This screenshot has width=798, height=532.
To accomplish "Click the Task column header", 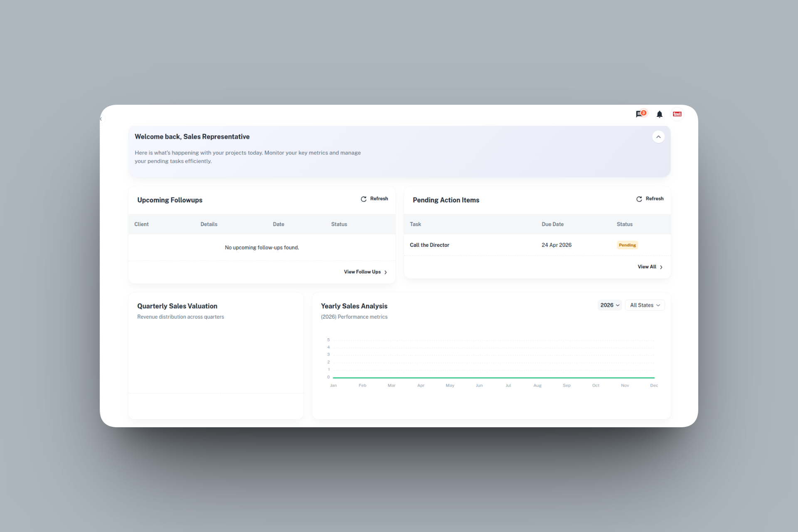I will [415, 224].
